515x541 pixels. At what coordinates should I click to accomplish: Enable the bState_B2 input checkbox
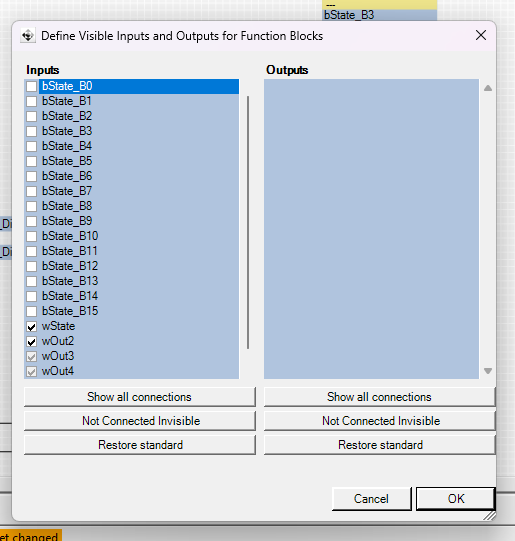click(x=31, y=116)
